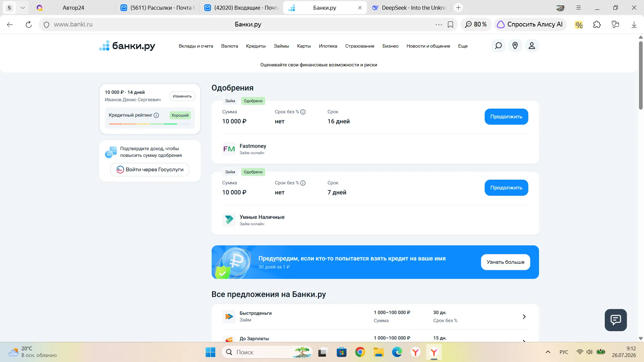The height and width of the screenshot is (362, 644).
Task: Open the taskbar clock and date
Action: [x=624, y=352]
